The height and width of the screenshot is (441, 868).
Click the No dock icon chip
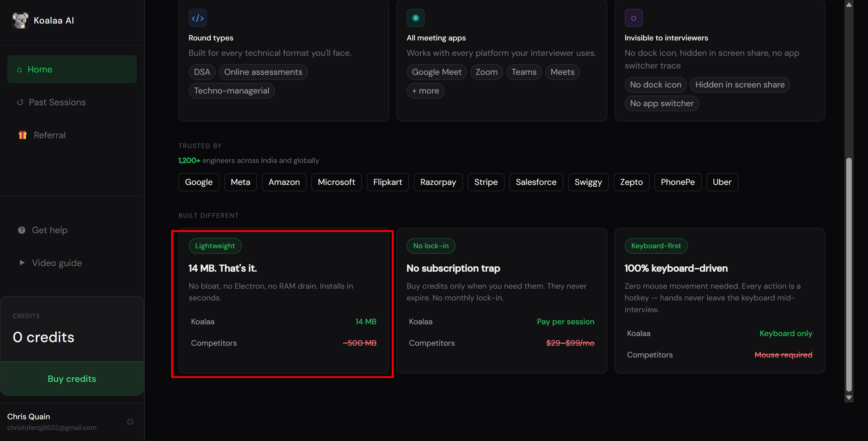[656, 85]
